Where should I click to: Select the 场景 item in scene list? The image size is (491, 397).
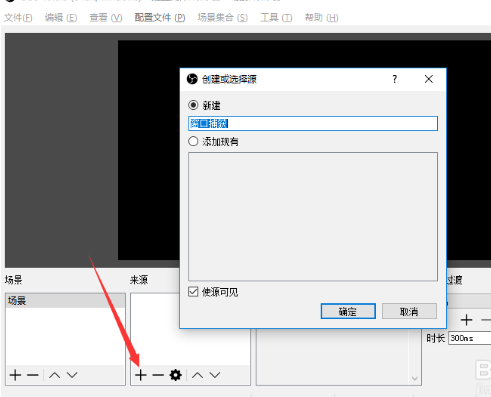coord(65,301)
